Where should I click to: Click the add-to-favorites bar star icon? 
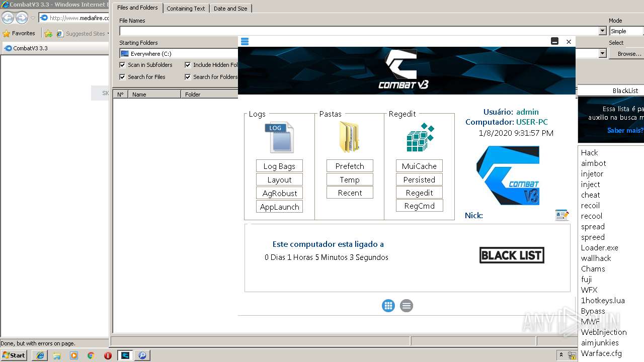[x=48, y=34]
